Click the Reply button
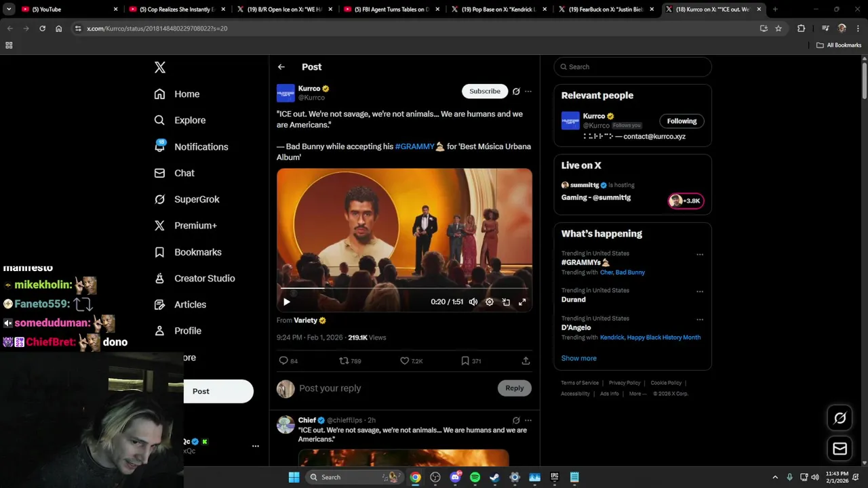 point(515,388)
